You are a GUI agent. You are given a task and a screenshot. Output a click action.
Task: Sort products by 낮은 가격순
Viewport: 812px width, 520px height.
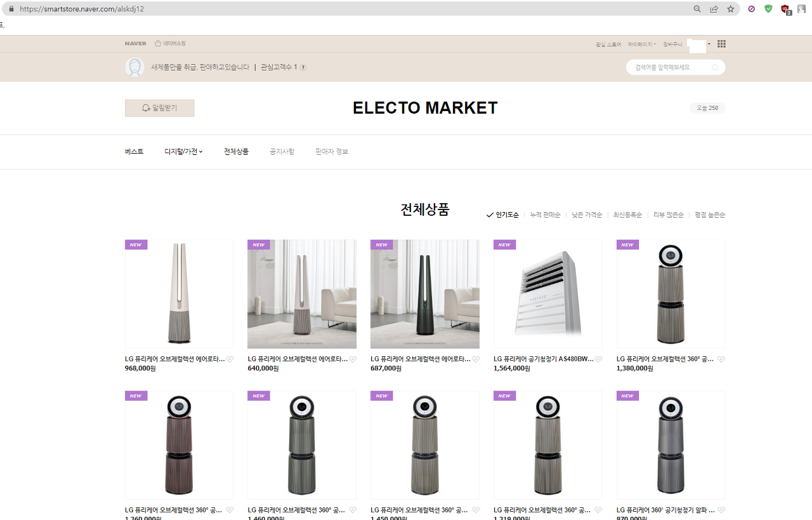[x=587, y=215]
